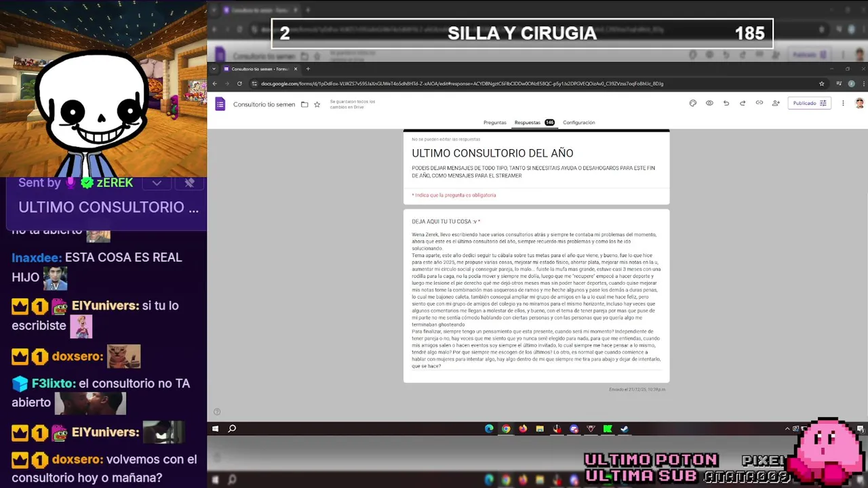Open the theme palette customizer
Viewport: 868px width, 488px height.
692,103
